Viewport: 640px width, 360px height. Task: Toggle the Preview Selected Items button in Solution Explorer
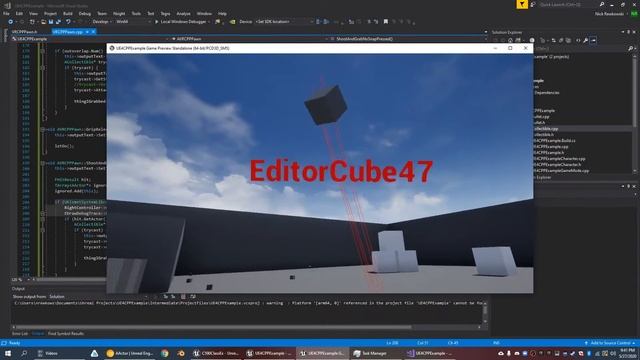[593, 40]
